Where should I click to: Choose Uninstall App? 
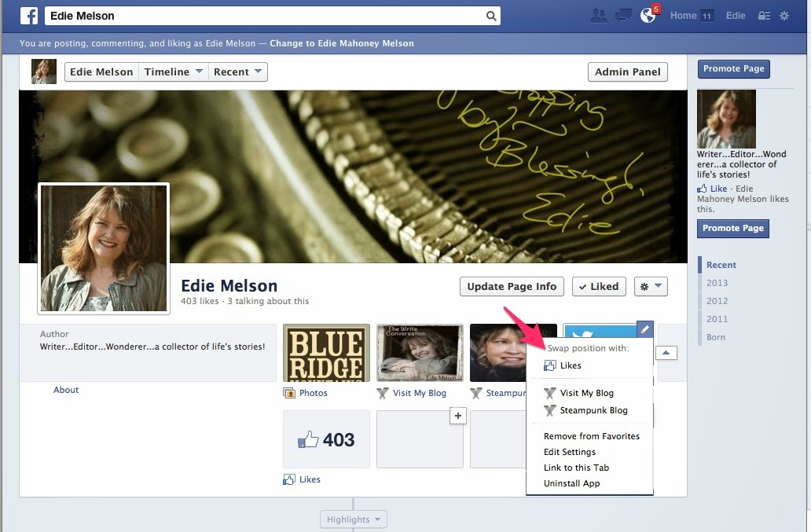[571, 483]
